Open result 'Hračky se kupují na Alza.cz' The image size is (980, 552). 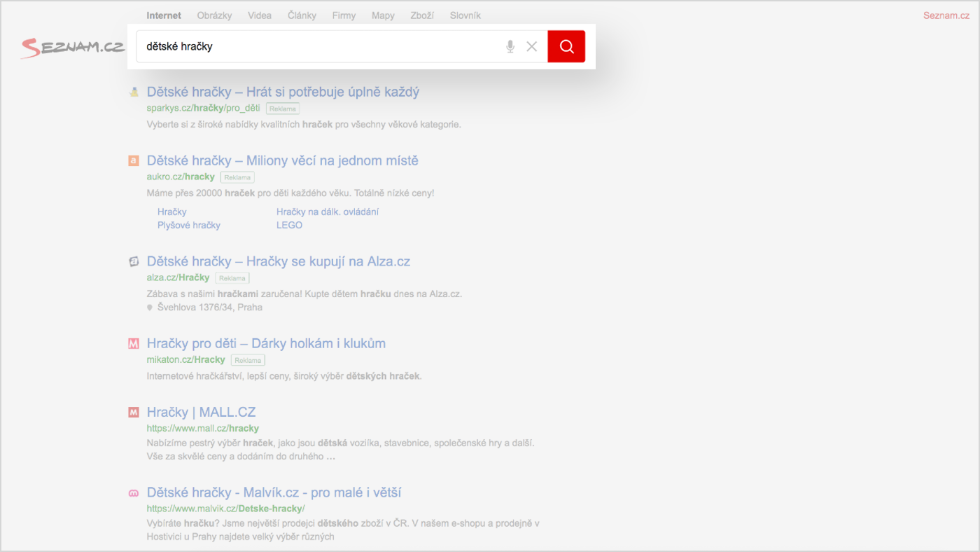pos(279,261)
